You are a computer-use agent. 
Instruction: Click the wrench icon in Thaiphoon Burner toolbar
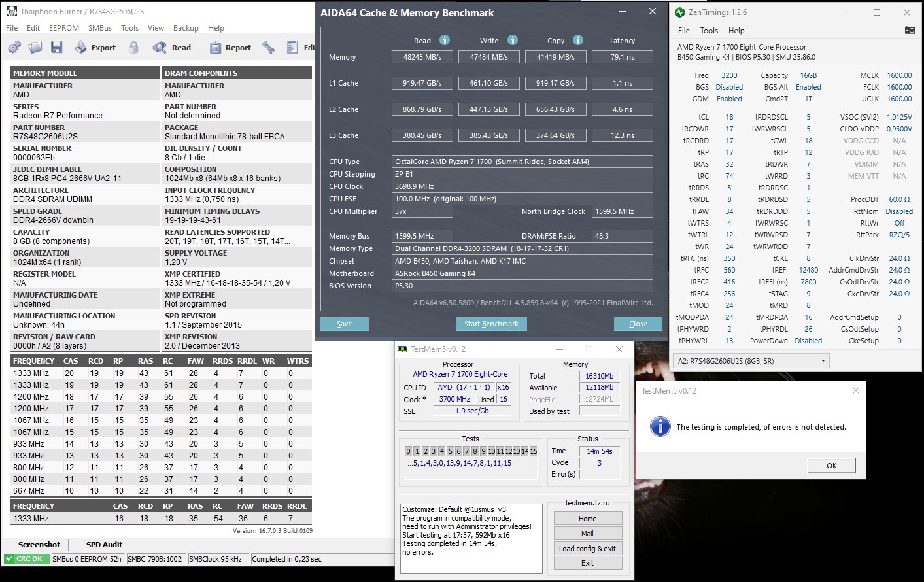[x=268, y=47]
